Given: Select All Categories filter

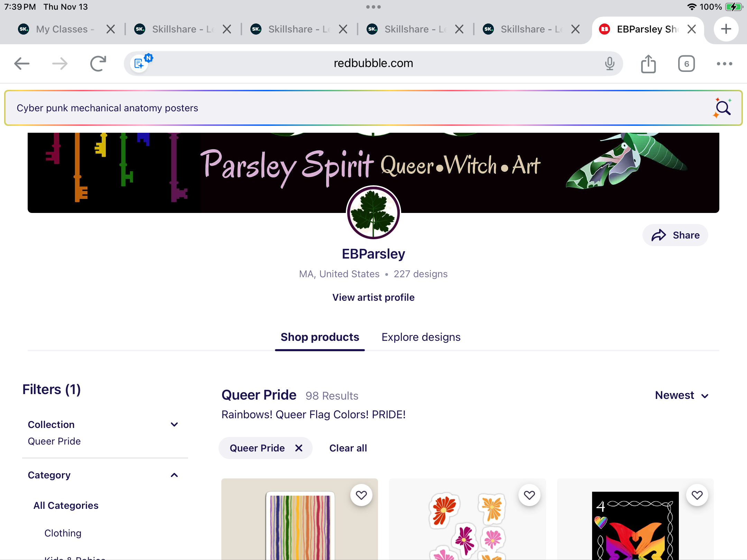Looking at the screenshot, I should [66, 505].
